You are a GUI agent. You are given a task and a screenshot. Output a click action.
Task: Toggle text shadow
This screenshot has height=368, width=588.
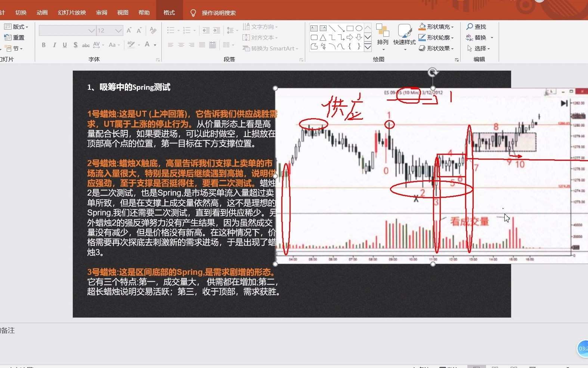point(75,45)
